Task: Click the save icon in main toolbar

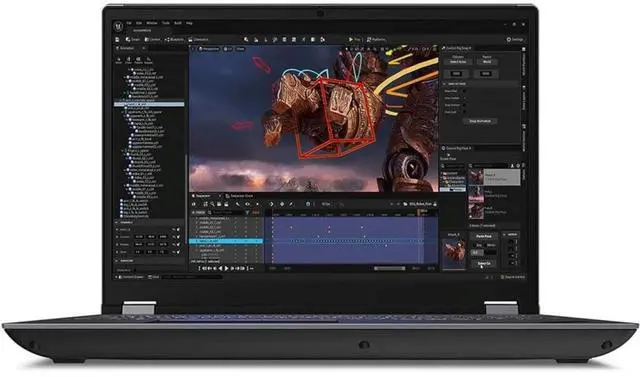Action: tap(118, 40)
